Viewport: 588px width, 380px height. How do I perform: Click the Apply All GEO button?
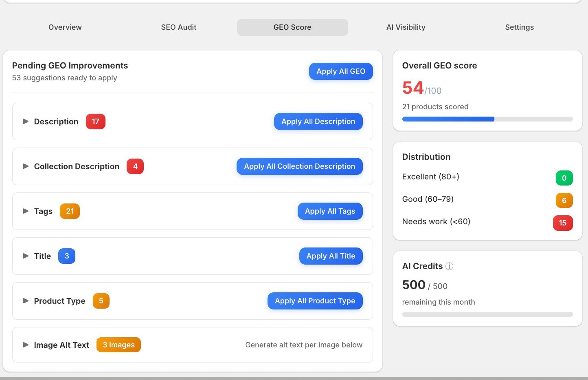pyautogui.click(x=341, y=71)
